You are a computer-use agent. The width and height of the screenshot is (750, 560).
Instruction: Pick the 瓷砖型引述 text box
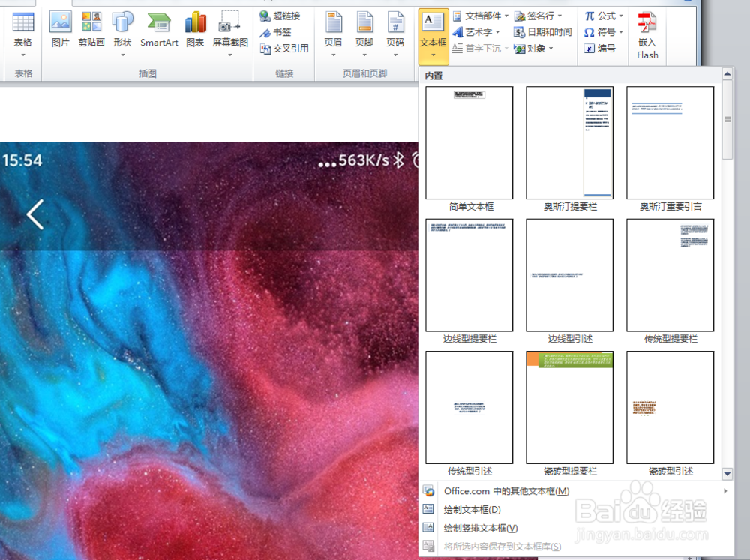(x=670, y=408)
